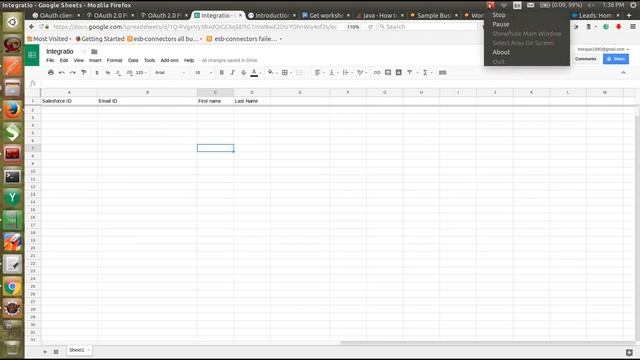Select the Last Name header cell

(x=252, y=101)
